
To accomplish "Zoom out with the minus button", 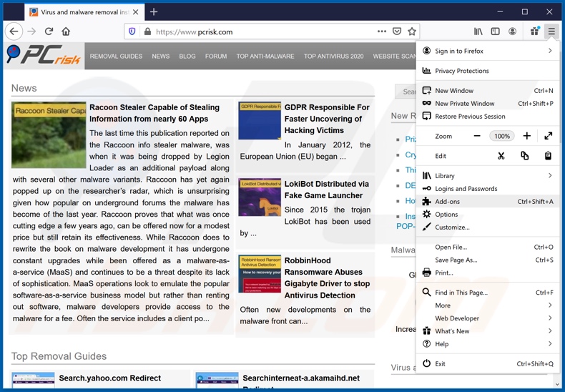I will (477, 136).
